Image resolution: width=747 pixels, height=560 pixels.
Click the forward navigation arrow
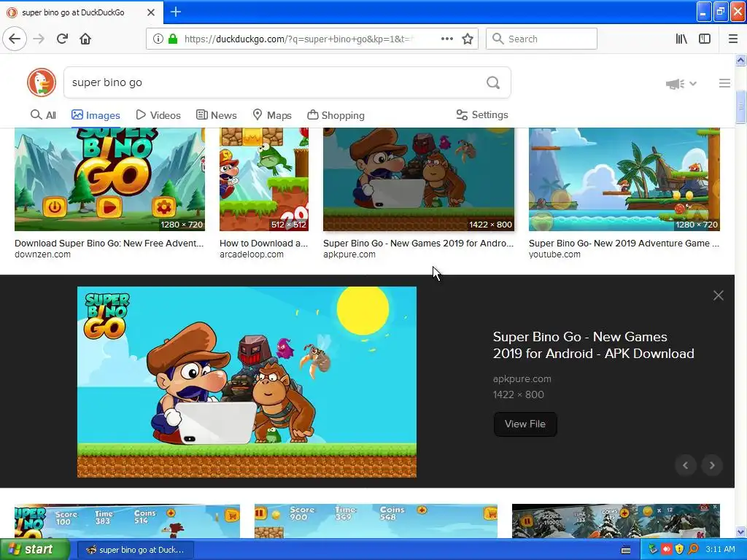point(39,39)
